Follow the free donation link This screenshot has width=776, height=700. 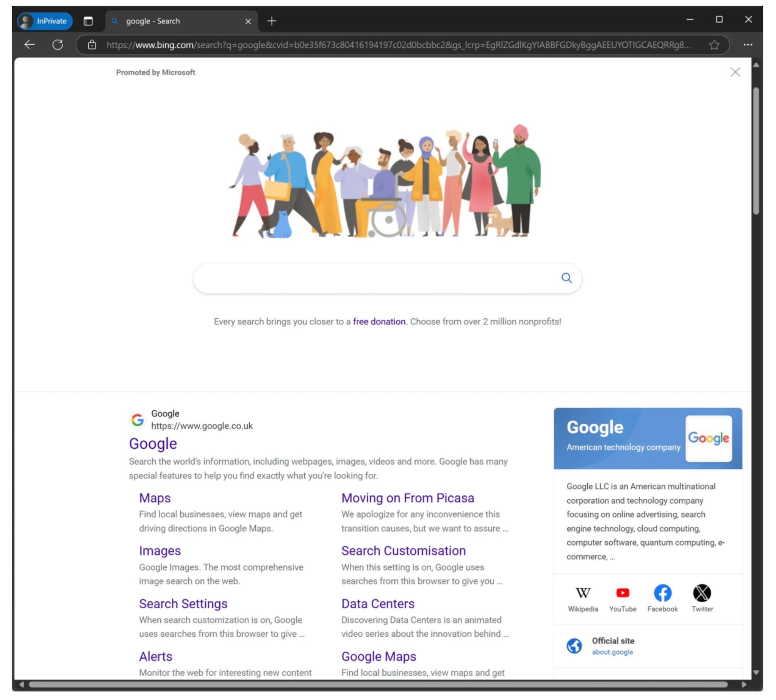[379, 321]
